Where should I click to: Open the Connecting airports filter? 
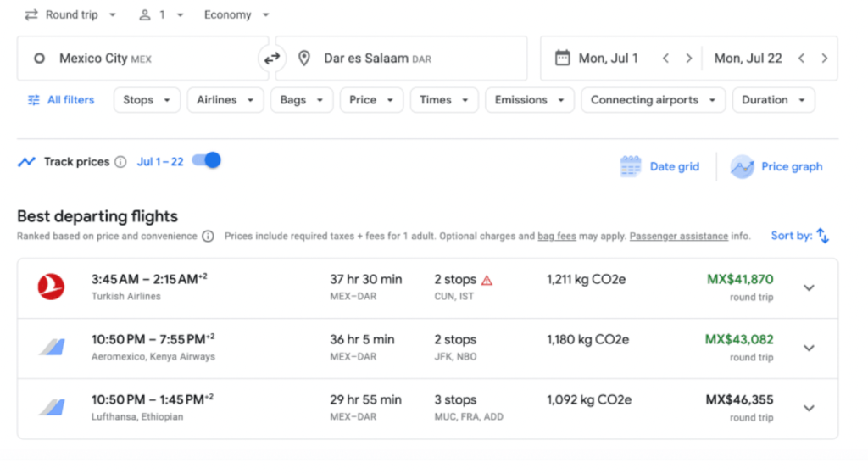click(x=653, y=100)
